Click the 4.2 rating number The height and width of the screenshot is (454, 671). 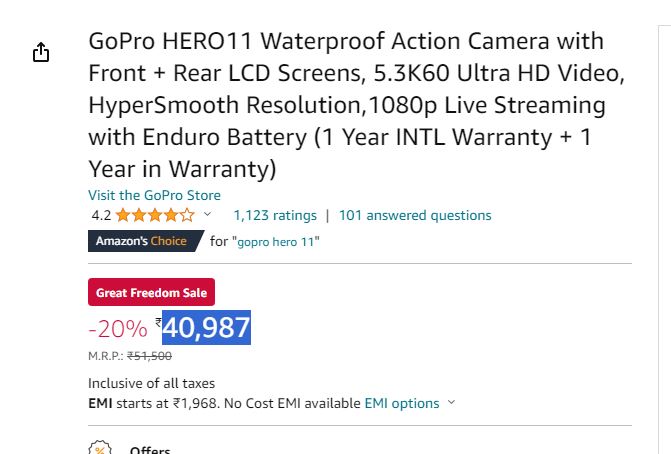pyautogui.click(x=101, y=215)
